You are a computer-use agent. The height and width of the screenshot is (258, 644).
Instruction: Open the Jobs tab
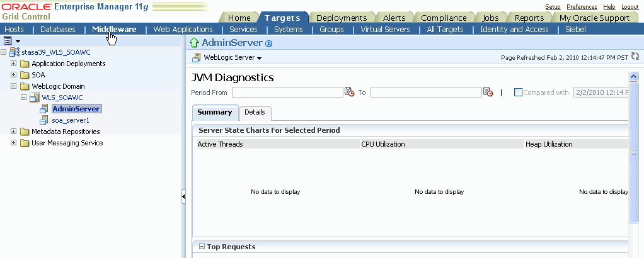pos(490,18)
